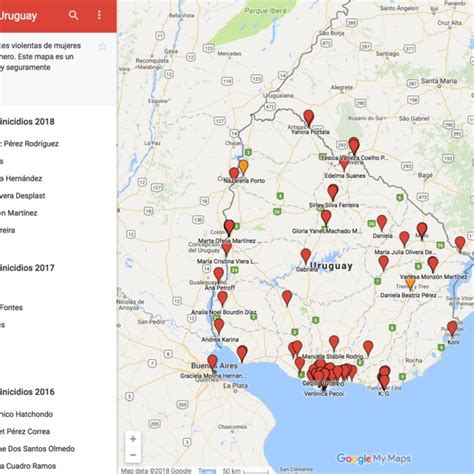The height and width of the screenshot is (474, 474).
Task: Select the Gloria Yanet Machado marker
Action: tap(326, 218)
